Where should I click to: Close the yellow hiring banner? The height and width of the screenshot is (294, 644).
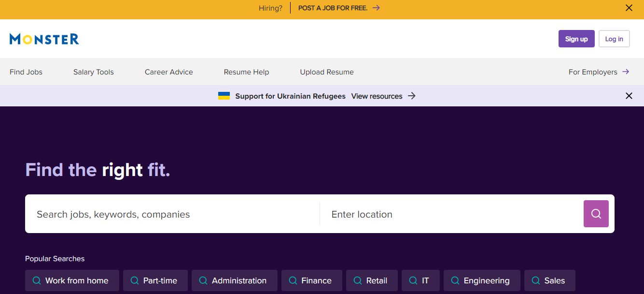tap(629, 8)
